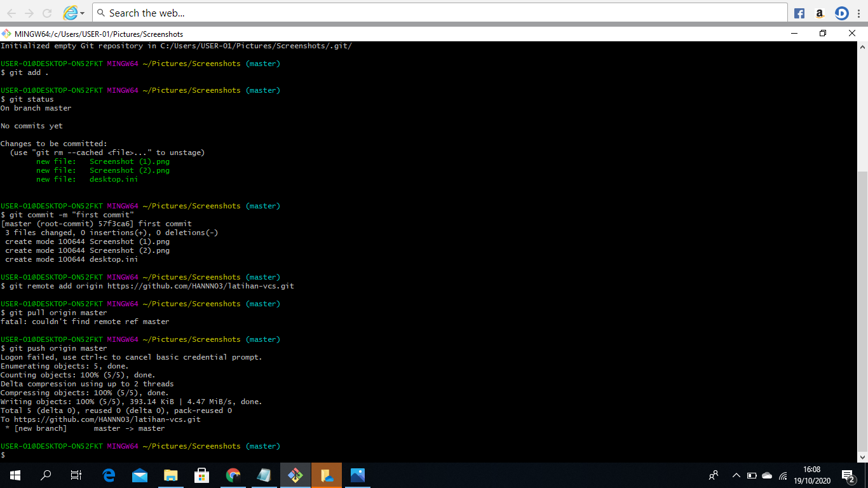Click the text "git remote add origin" URL line
Viewport: 868px width, 488px height.
(147, 286)
